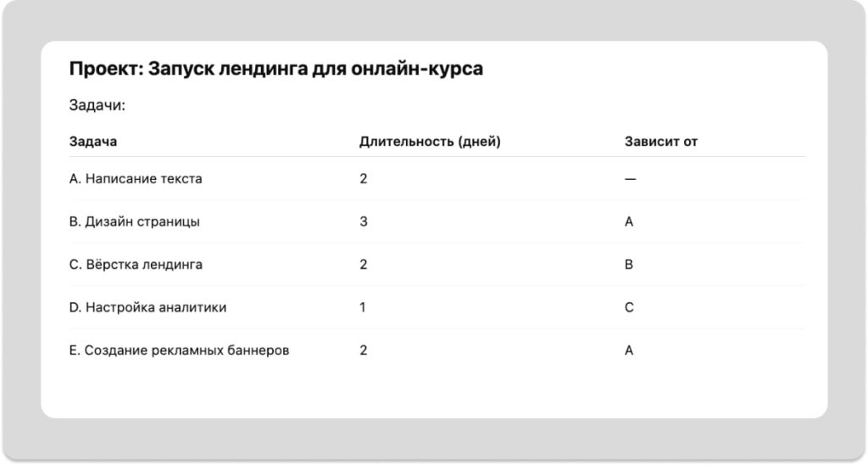The width and height of the screenshot is (868, 465).
Task: Click the dash dependency for task A
Action: tap(630, 179)
